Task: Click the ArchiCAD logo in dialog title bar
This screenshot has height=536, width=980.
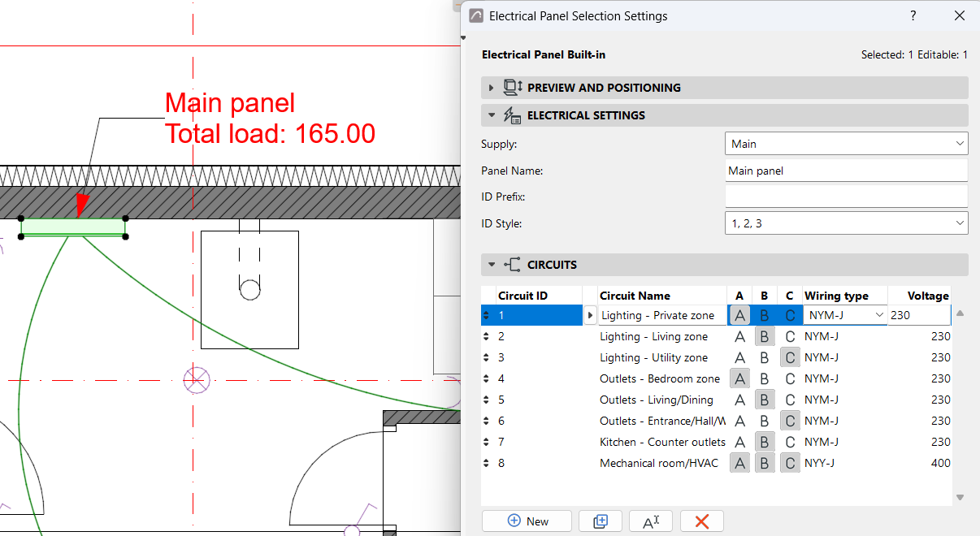Action: point(476,16)
